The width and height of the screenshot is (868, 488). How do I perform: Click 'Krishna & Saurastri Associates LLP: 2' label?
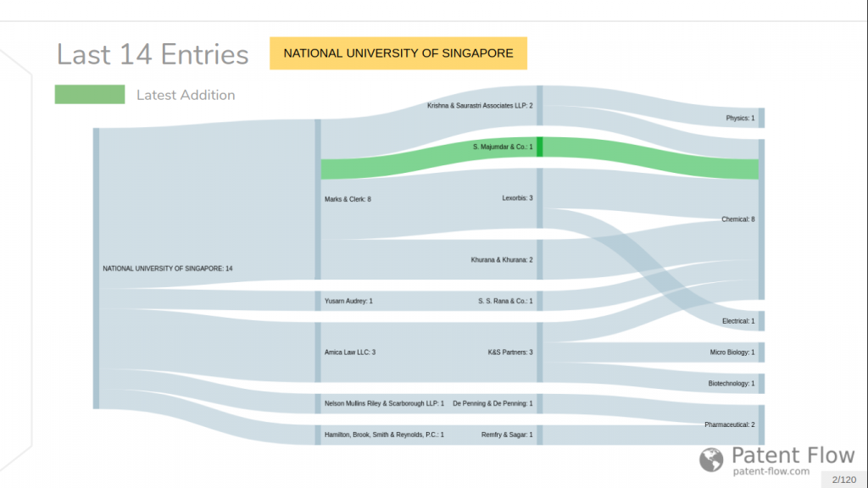pos(480,105)
